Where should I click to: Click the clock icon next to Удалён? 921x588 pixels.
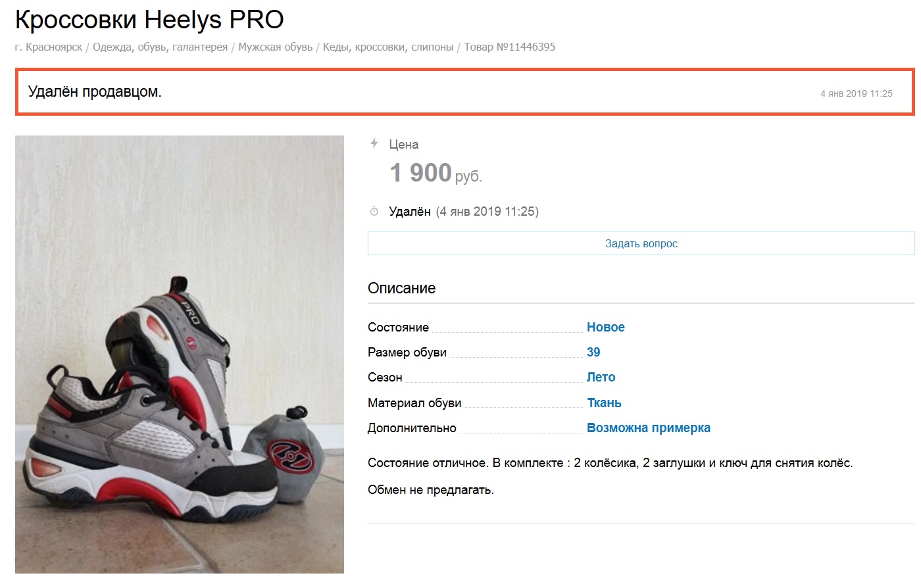click(x=374, y=211)
